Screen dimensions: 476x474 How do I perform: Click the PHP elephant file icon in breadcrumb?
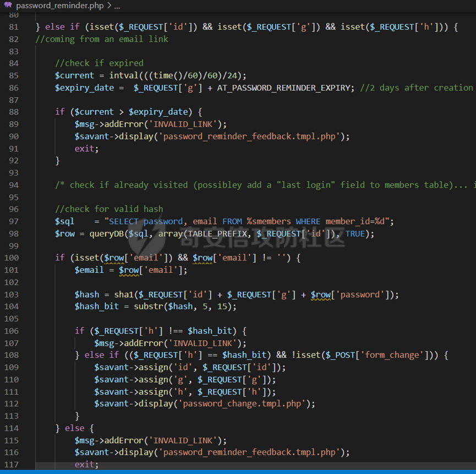coord(8,5)
